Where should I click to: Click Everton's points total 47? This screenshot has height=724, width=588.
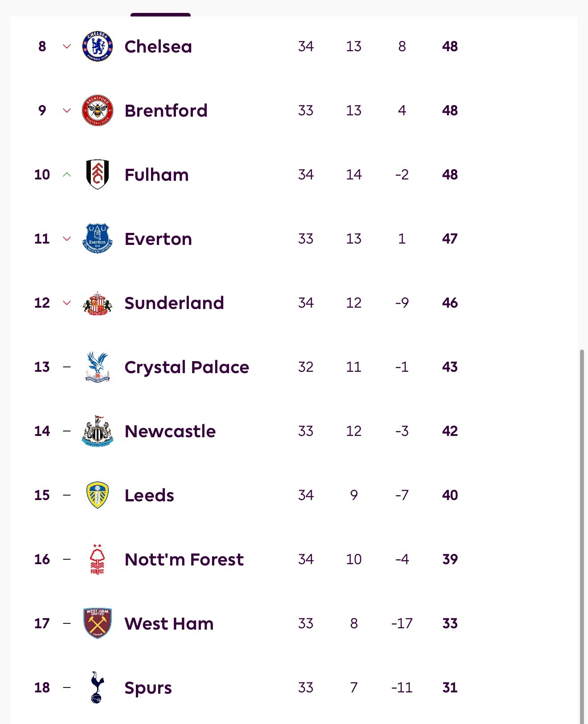[x=450, y=239]
